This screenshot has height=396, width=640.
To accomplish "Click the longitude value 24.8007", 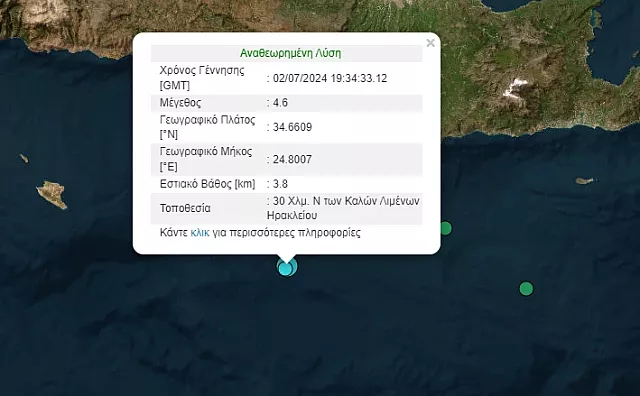I will 292,159.
